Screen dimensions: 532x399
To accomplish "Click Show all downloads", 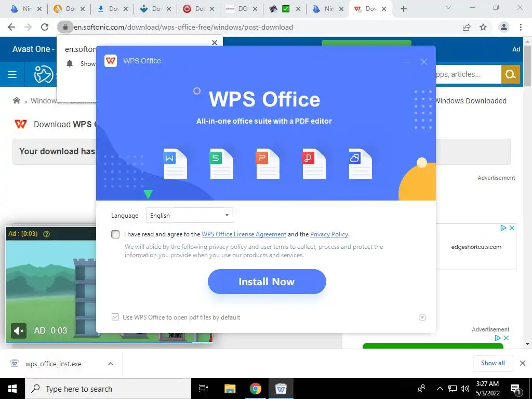I will (493, 363).
